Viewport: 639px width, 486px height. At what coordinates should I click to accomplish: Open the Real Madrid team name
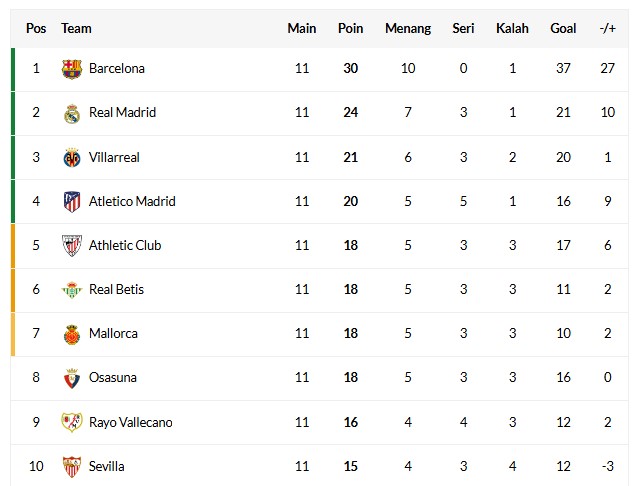123,112
